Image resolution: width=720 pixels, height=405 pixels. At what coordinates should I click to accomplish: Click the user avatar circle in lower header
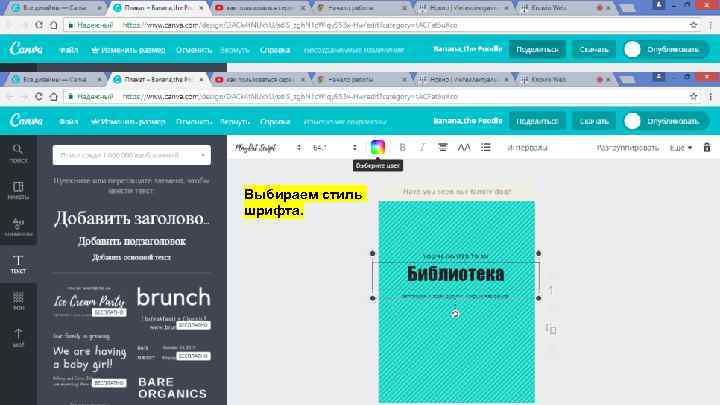point(632,121)
